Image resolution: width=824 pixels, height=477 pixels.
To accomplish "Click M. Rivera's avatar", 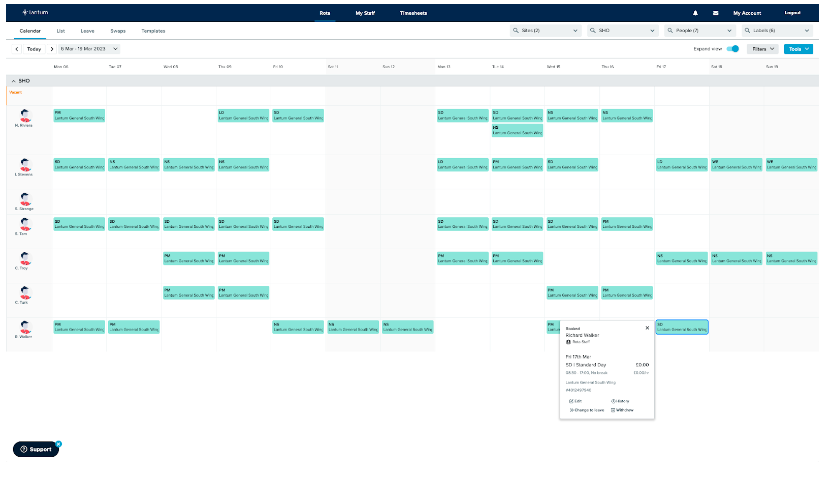I will pos(25,116).
